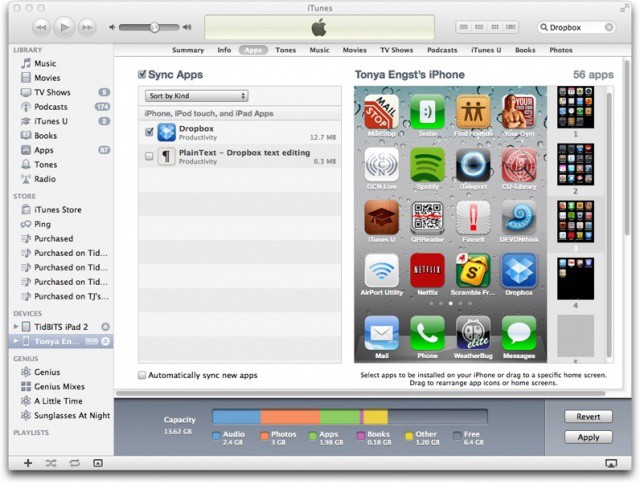Click the add playlist plus icon

point(27,463)
